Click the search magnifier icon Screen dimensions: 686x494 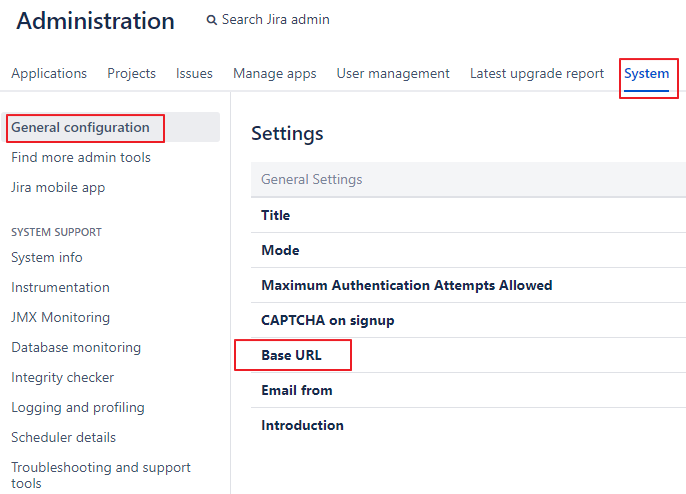211,20
